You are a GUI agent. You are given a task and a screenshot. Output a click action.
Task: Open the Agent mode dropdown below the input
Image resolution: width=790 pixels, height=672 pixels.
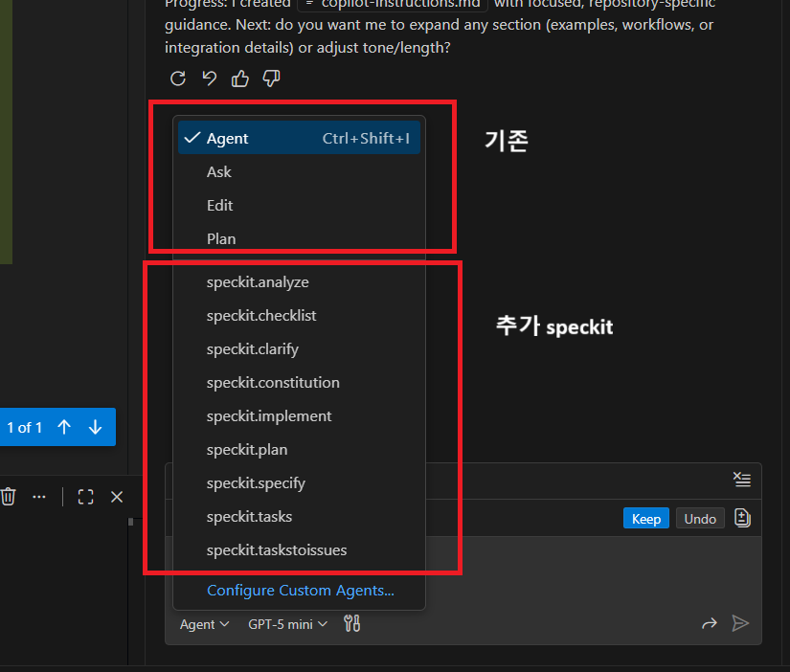[205, 624]
